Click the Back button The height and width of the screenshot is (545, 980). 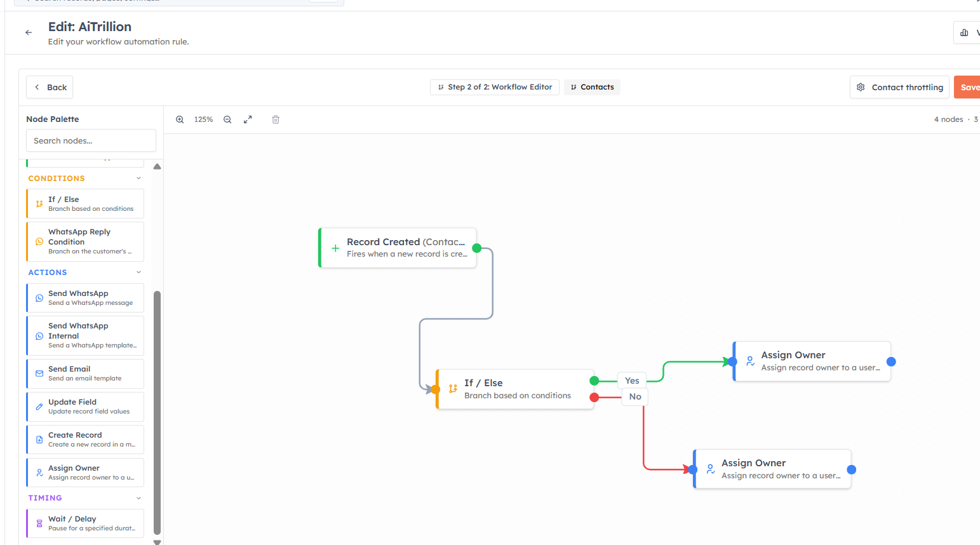pyautogui.click(x=50, y=87)
